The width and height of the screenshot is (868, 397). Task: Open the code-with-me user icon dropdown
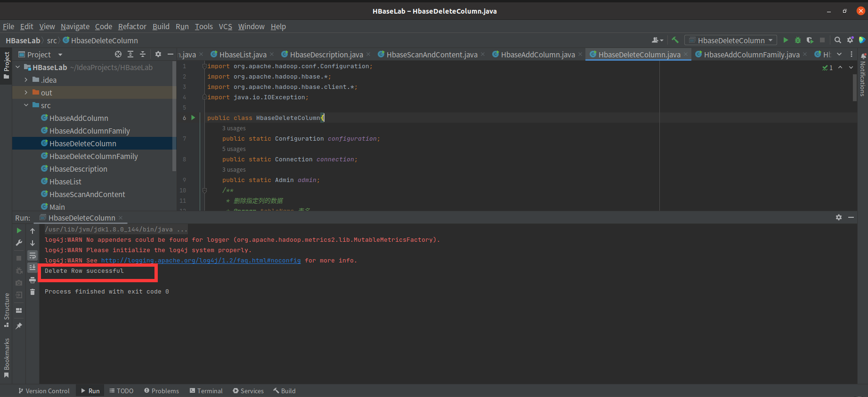657,40
